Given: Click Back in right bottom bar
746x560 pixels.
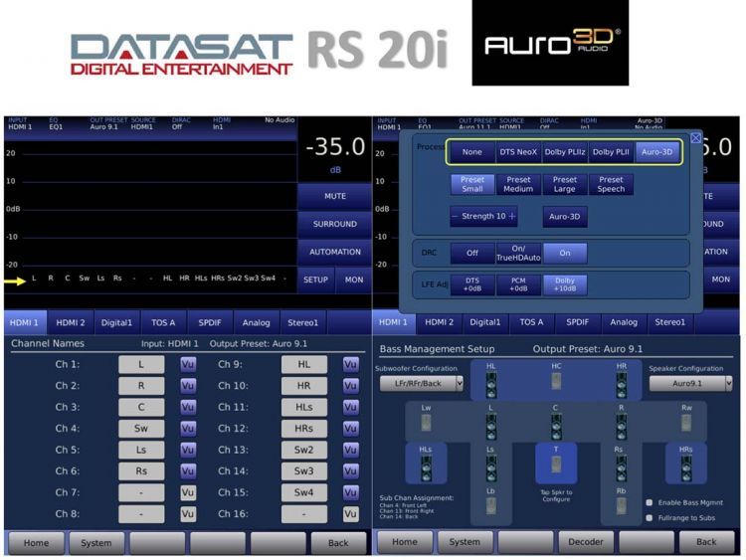Looking at the screenshot, I should [x=706, y=542].
